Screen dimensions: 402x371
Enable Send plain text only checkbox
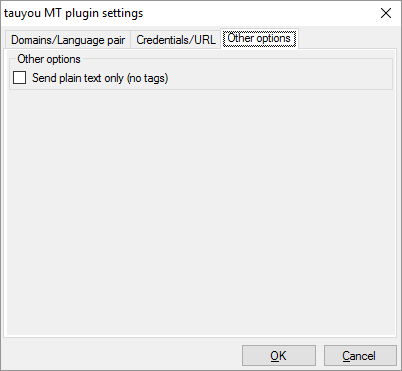pos(19,78)
